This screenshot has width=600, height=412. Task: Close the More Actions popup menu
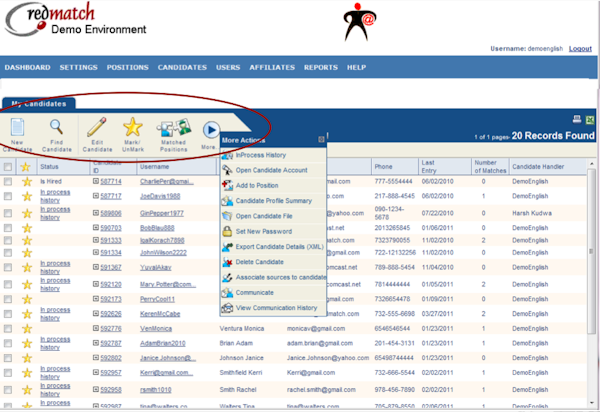pyautogui.click(x=321, y=140)
